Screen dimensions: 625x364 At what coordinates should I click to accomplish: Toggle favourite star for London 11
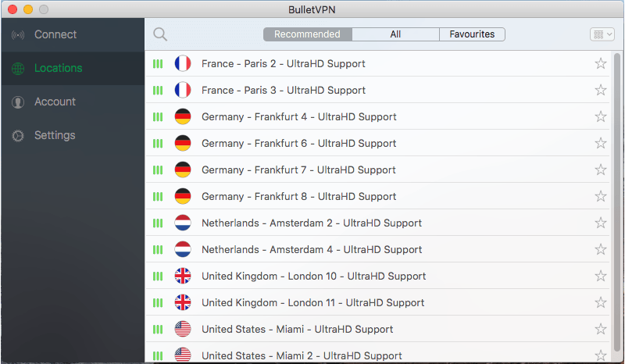click(601, 303)
